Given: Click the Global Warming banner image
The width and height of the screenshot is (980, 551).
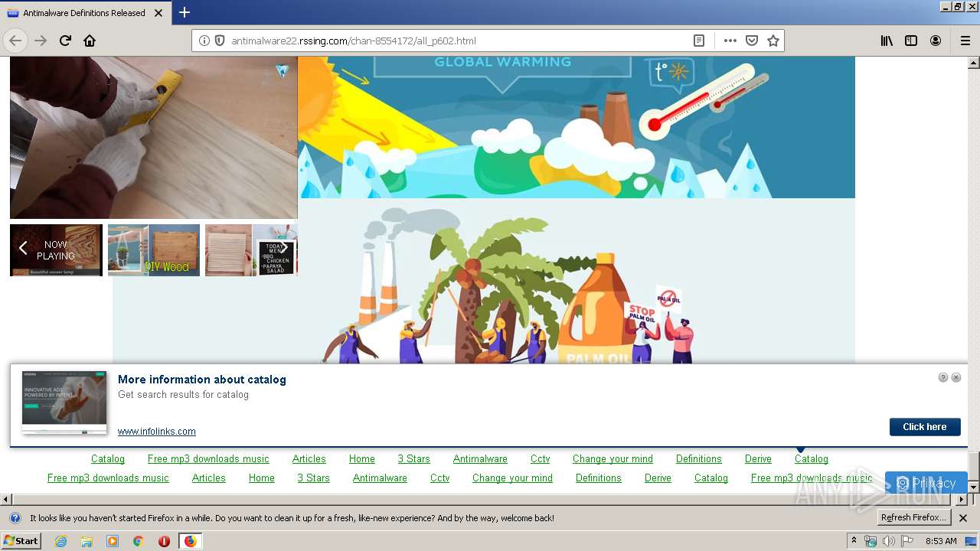Looking at the screenshot, I should (x=576, y=127).
